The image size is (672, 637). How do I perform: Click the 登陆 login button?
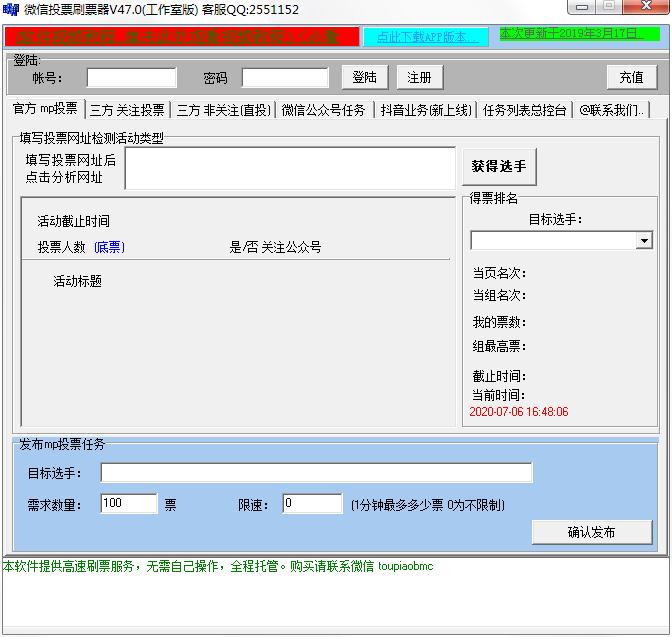365,78
